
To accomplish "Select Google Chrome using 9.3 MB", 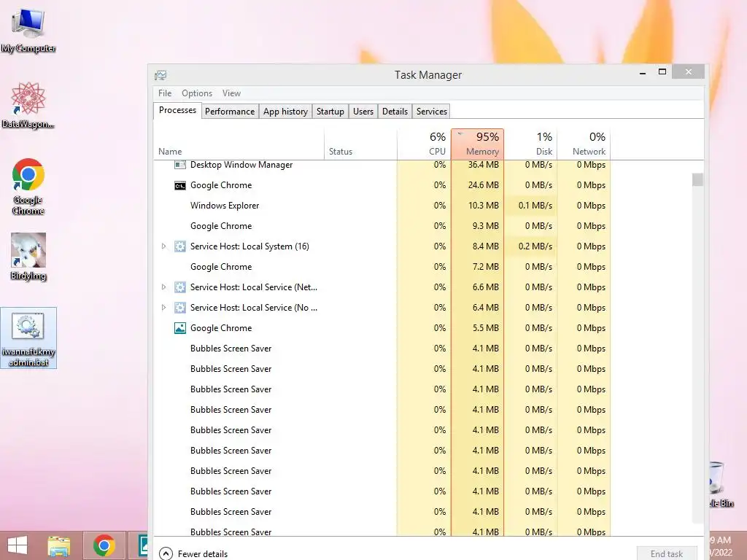I will click(382, 226).
